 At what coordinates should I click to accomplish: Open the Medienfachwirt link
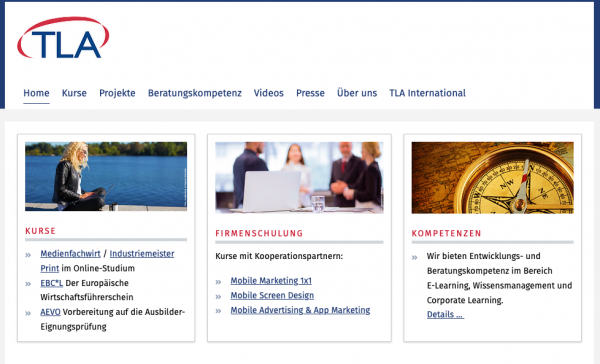[70, 254]
